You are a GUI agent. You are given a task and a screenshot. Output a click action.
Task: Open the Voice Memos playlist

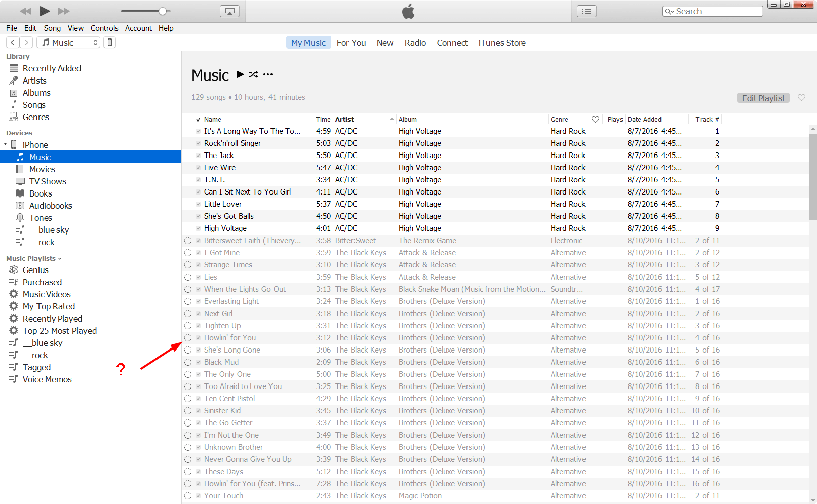click(x=47, y=379)
